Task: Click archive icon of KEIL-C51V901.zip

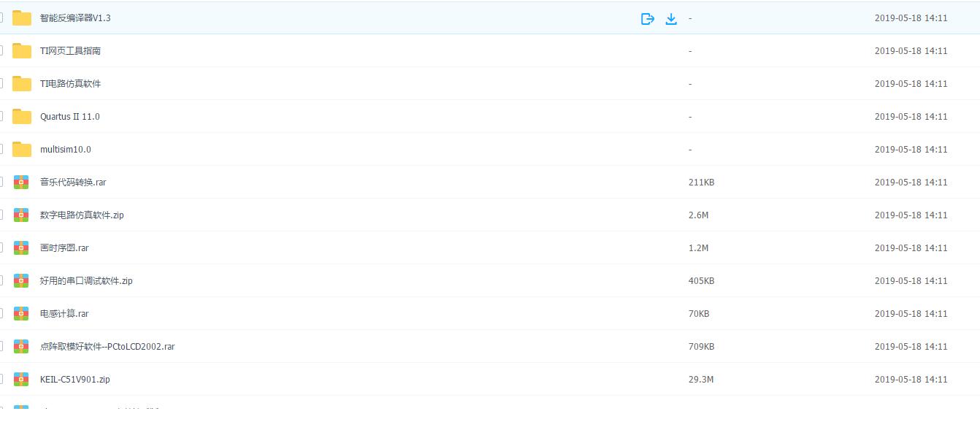Action: point(21,380)
